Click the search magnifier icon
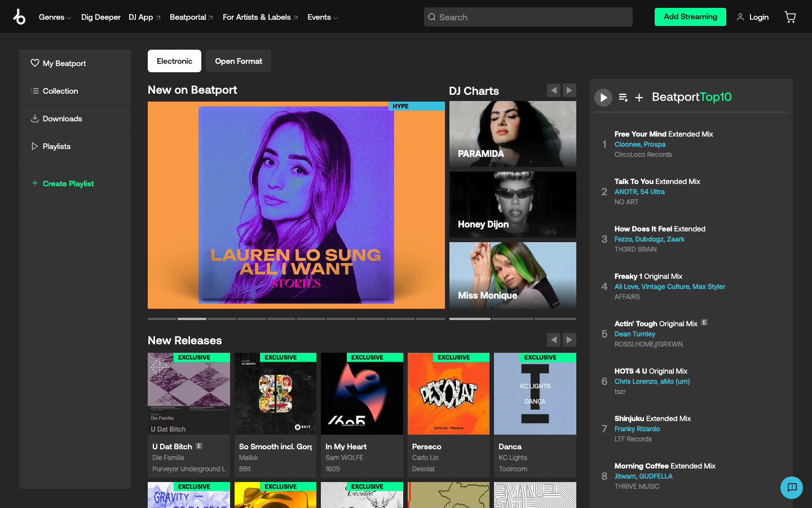 coord(432,17)
